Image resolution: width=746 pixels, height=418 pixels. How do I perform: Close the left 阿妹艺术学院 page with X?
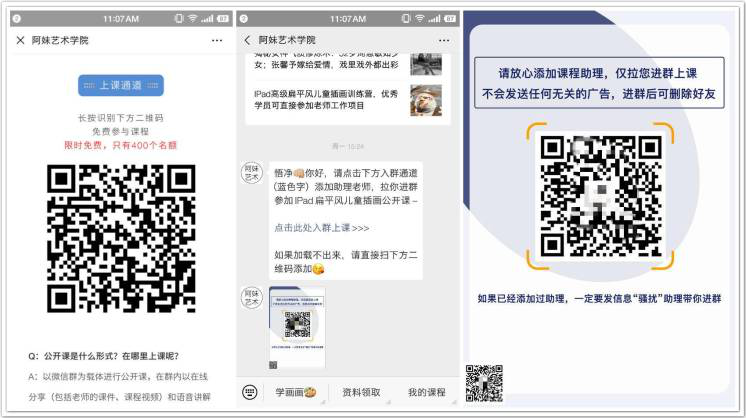(x=20, y=40)
